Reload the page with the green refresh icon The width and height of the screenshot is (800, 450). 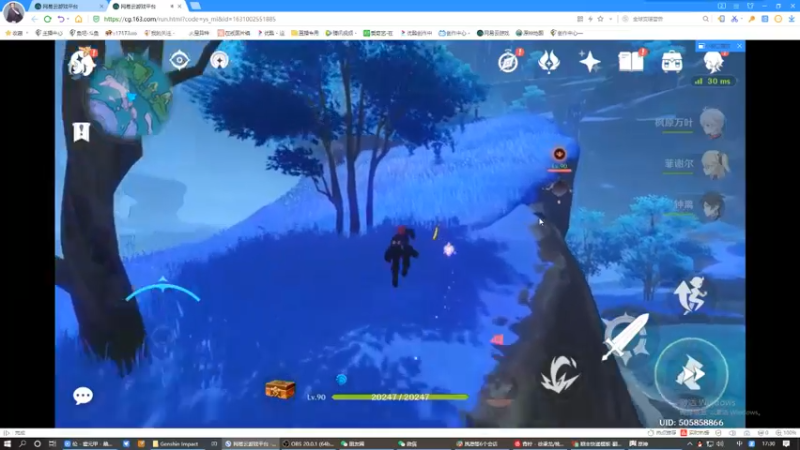coord(47,19)
